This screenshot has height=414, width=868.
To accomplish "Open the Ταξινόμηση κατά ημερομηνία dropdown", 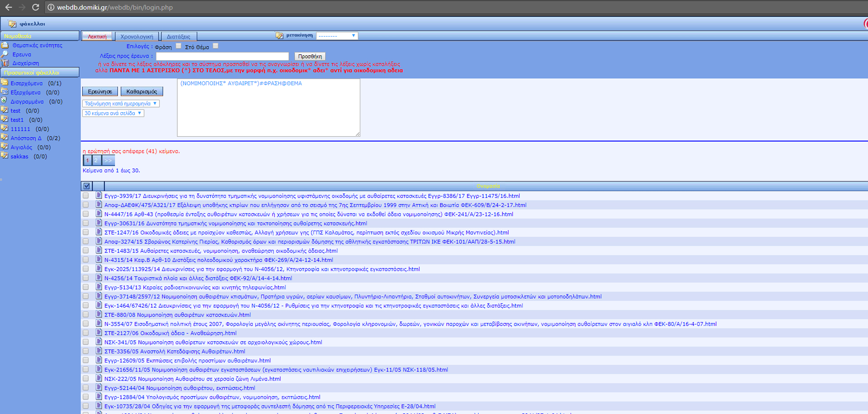I will tap(121, 104).
